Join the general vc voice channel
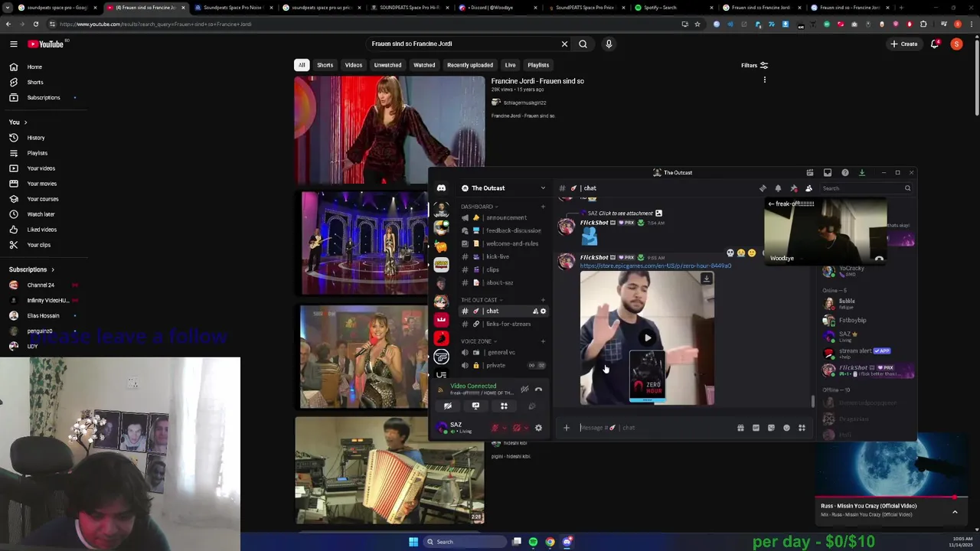The height and width of the screenshot is (551, 980). (501, 352)
